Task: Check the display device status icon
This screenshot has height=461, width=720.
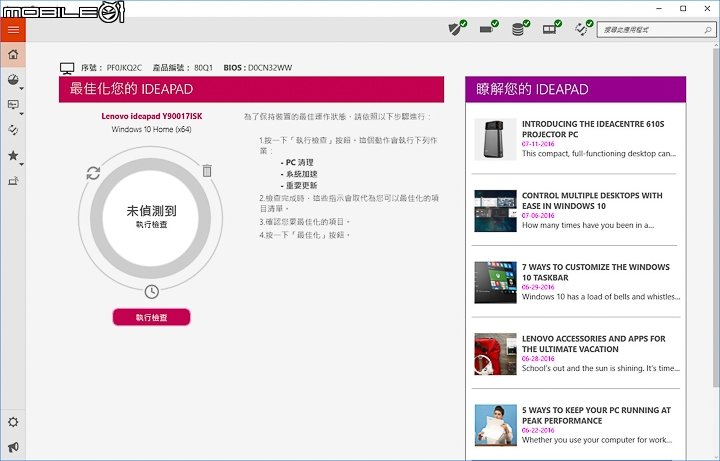Action: pos(551,28)
